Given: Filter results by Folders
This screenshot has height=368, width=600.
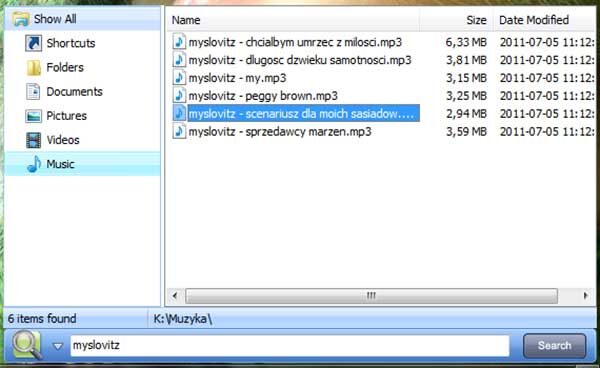Looking at the screenshot, I should click(82, 67).
